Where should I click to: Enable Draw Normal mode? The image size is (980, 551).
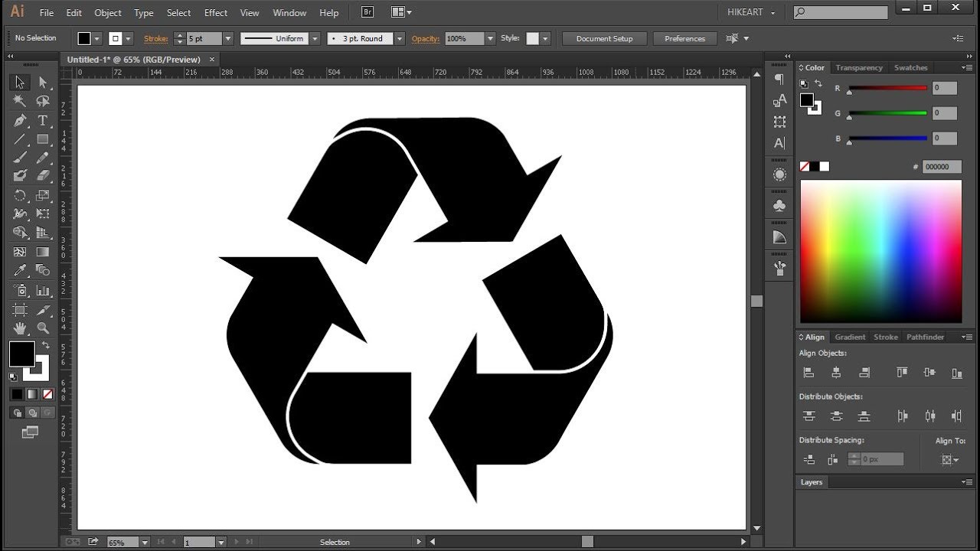[x=17, y=412]
